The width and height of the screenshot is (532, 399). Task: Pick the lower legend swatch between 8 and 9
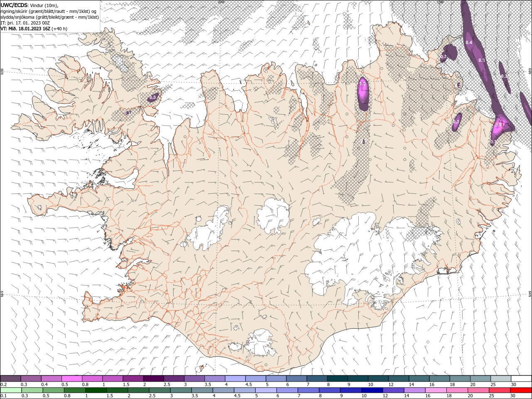pos(330,390)
